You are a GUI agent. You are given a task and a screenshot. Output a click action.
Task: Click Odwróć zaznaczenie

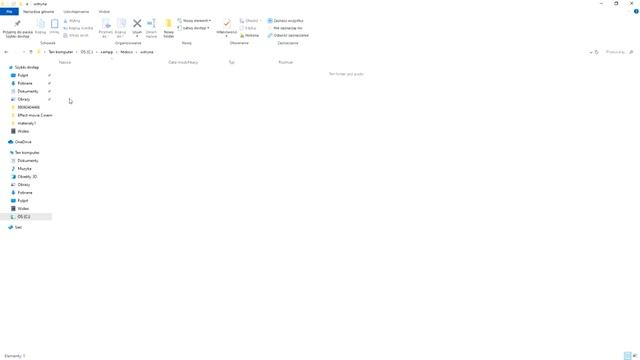tap(288, 36)
